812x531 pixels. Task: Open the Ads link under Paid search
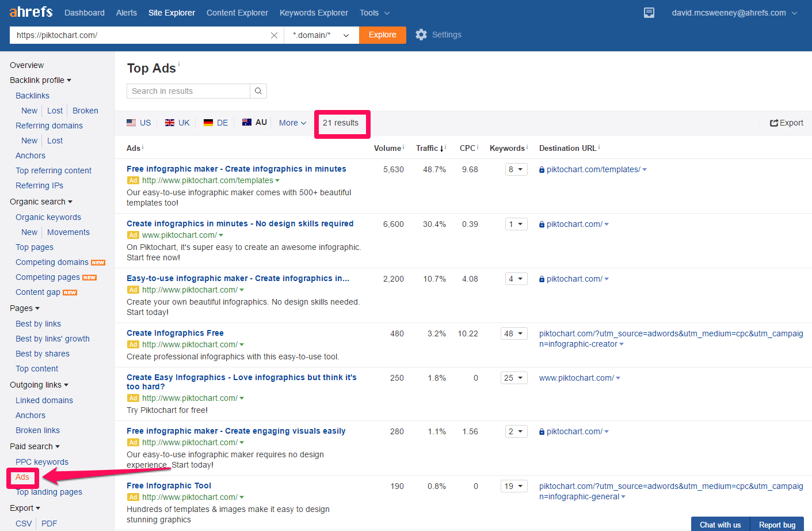pos(22,477)
